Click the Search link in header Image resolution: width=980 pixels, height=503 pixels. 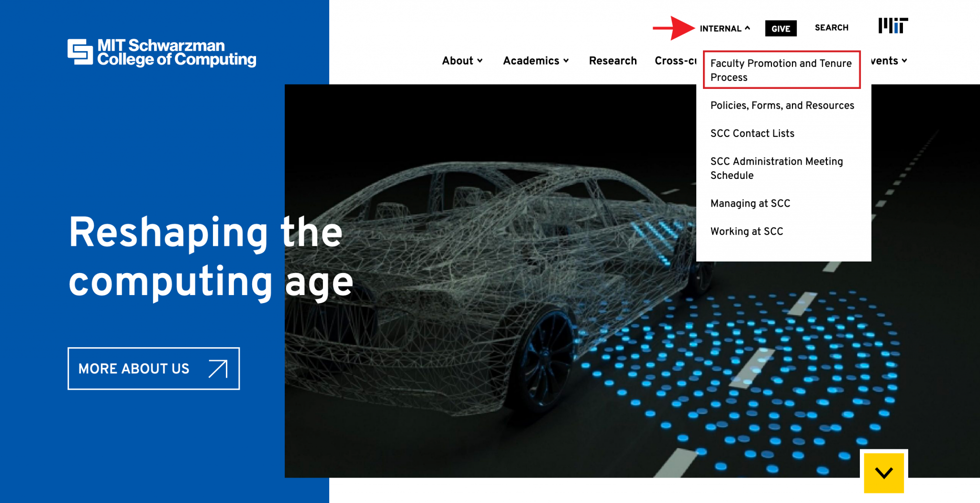[x=831, y=28]
